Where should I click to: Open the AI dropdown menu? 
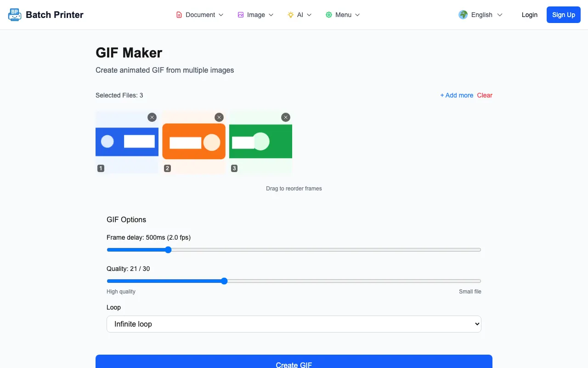(300, 15)
